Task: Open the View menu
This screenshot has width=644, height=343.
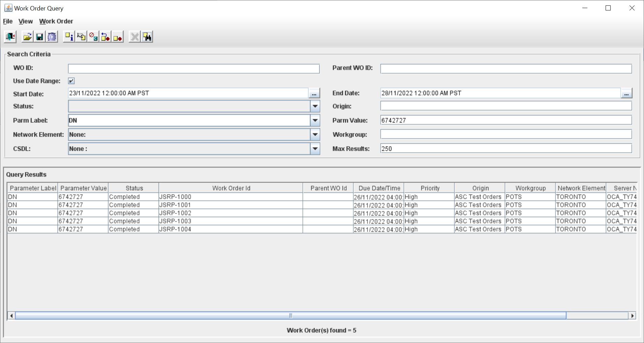Action: pos(26,21)
